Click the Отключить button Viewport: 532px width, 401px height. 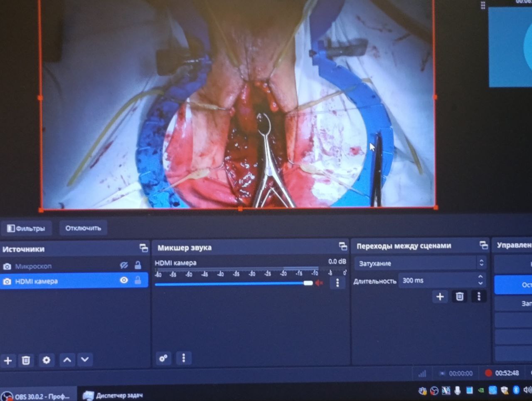[x=83, y=228]
